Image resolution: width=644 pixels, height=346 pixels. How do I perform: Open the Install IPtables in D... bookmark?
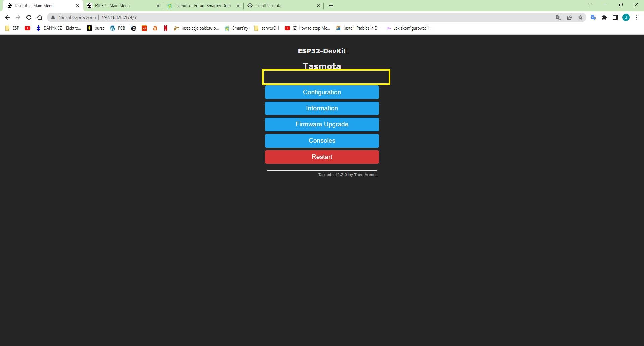[358, 28]
